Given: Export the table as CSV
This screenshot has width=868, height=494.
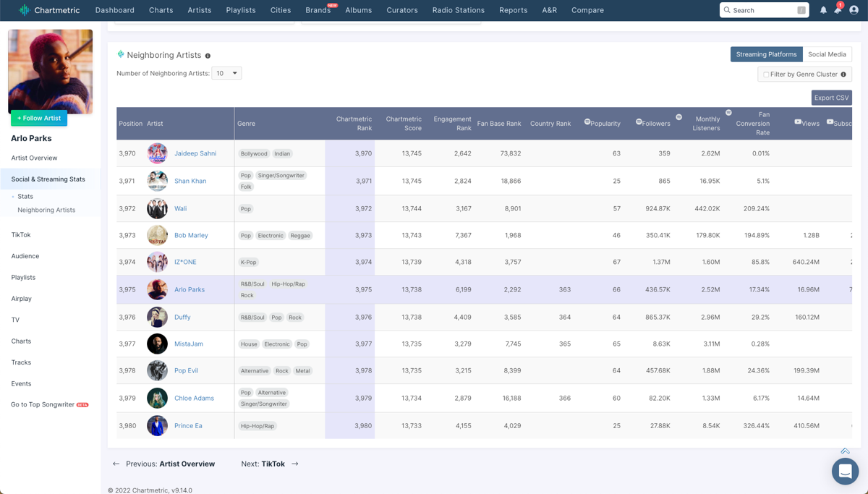Looking at the screenshot, I should (x=832, y=98).
